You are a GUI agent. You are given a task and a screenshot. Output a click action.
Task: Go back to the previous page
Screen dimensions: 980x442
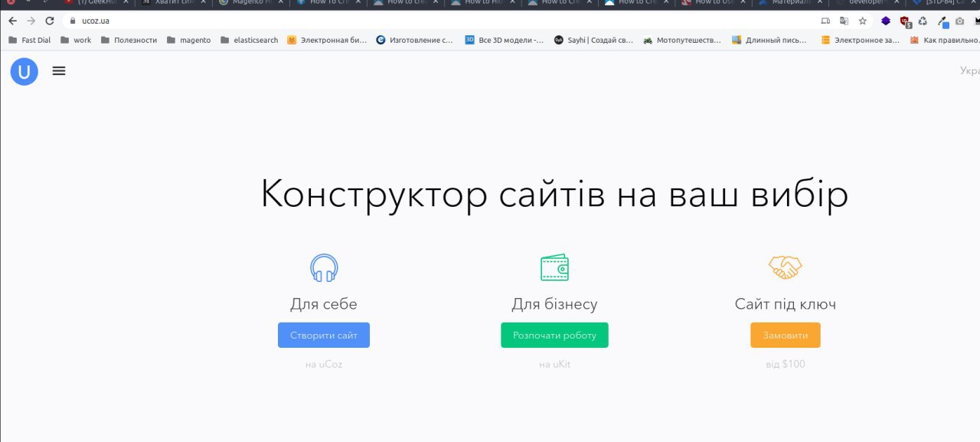click(12, 21)
